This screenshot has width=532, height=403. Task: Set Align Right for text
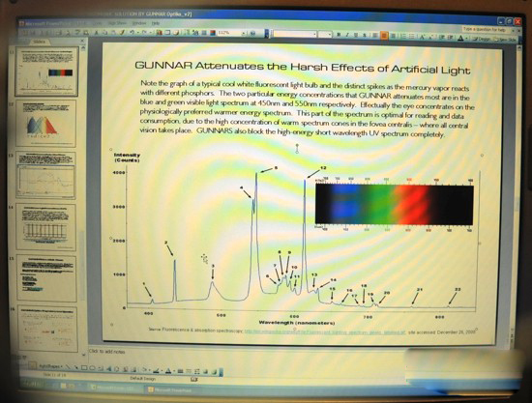pyautogui.click(x=394, y=35)
